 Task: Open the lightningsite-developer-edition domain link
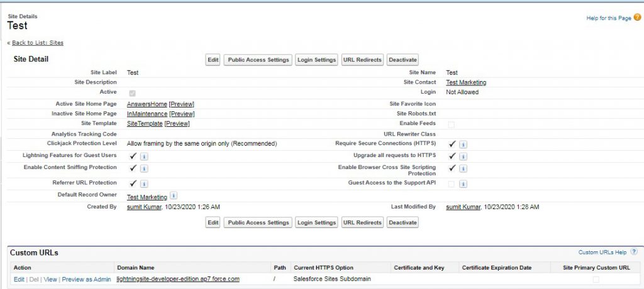click(x=178, y=279)
